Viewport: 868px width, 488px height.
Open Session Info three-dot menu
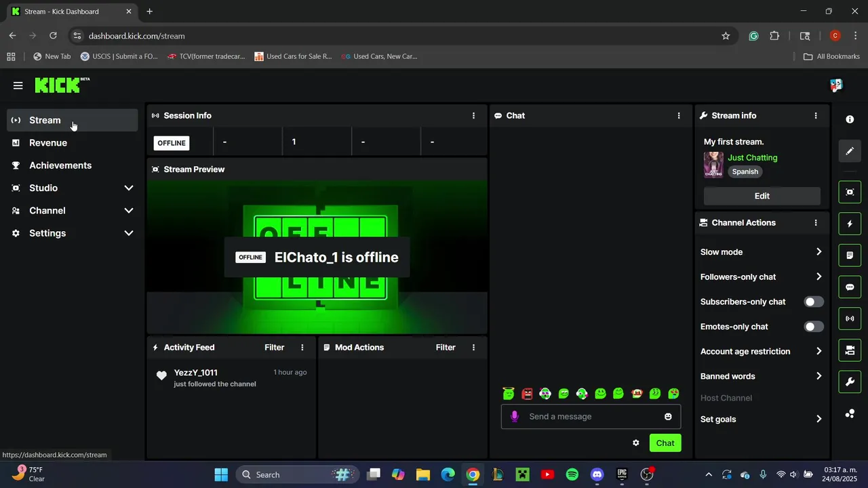[x=473, y=116]
